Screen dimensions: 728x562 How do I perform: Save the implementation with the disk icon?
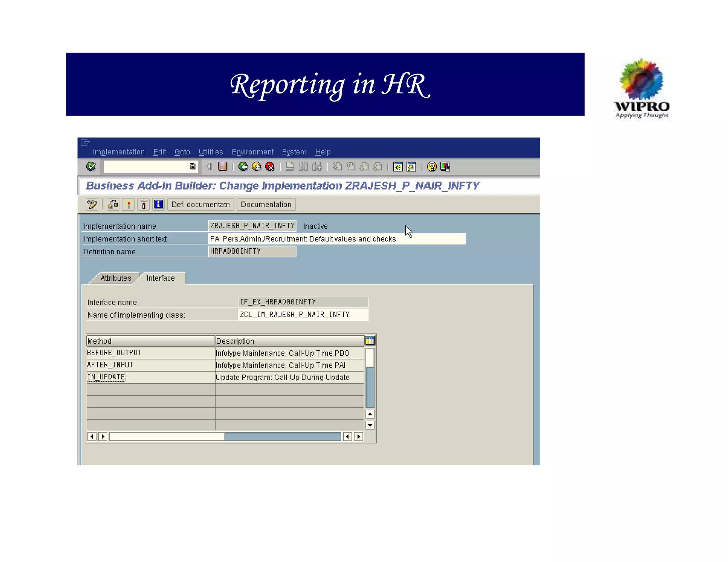(223, 166)
